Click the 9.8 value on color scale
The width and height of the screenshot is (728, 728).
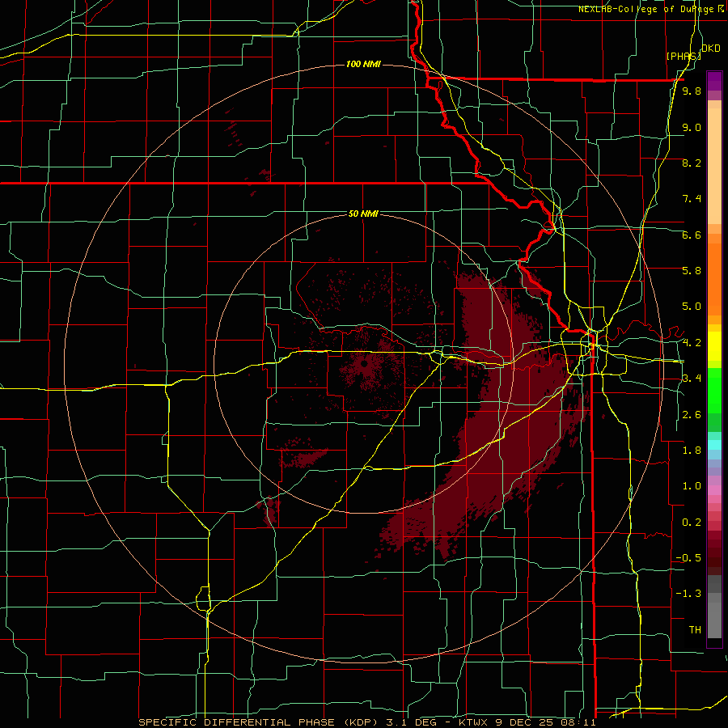pos(692,91)
